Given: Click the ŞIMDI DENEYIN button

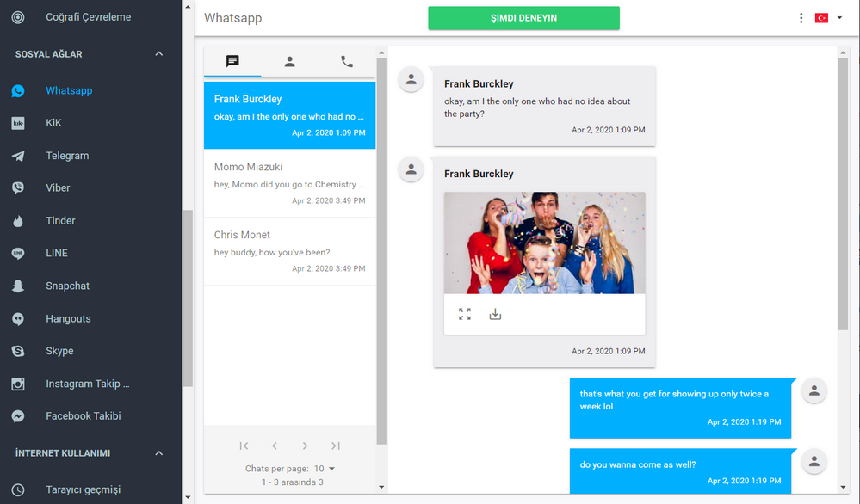Looking at the screenshot, I should [523, 18].
